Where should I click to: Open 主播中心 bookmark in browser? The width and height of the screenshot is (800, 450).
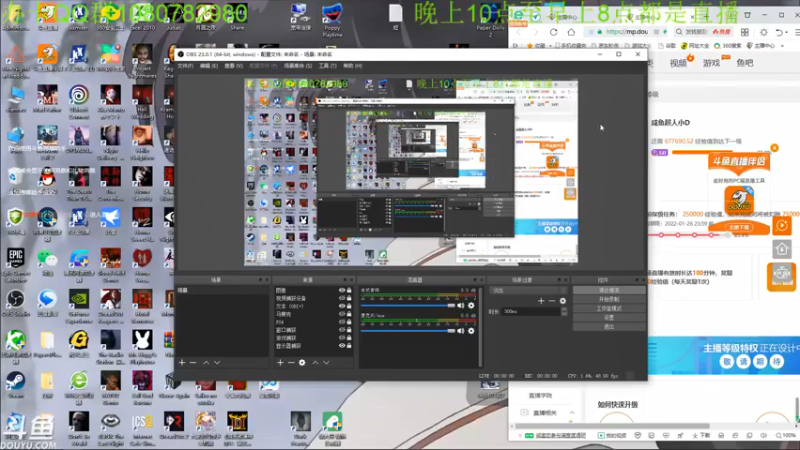tap(761, 46)
